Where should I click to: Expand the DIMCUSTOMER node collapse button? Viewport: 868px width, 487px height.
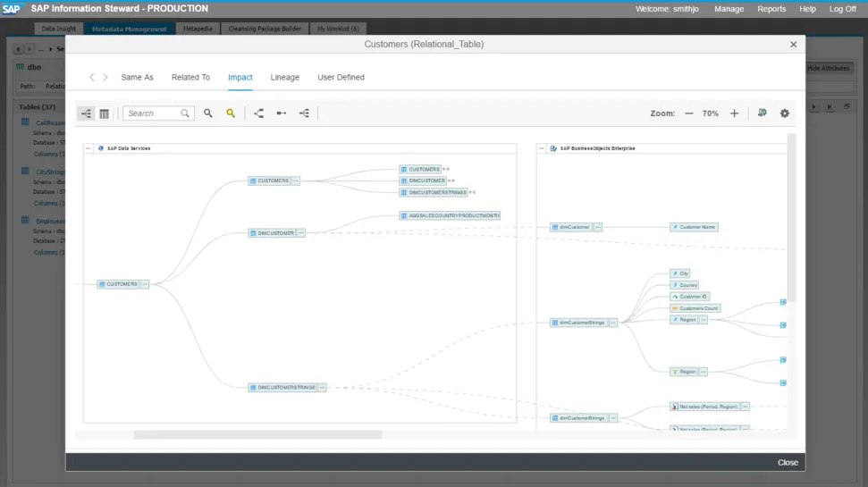click(x=301, y=233)
